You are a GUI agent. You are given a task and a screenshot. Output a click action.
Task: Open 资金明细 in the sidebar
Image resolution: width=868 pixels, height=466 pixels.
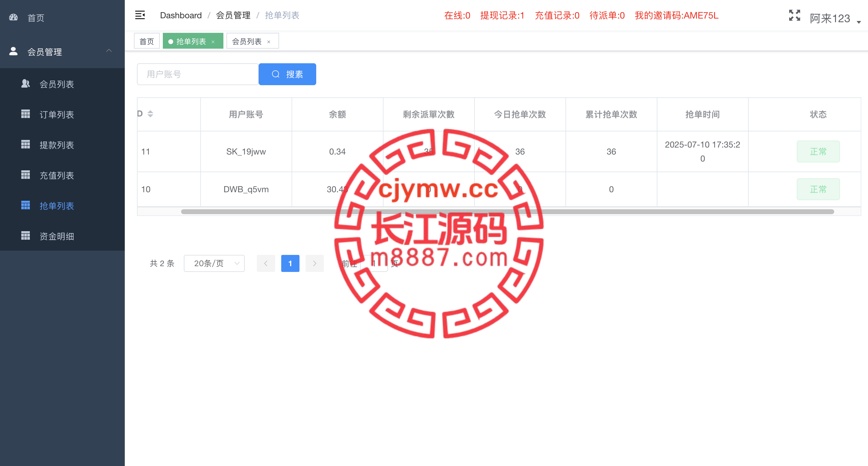tap(62, 236)
